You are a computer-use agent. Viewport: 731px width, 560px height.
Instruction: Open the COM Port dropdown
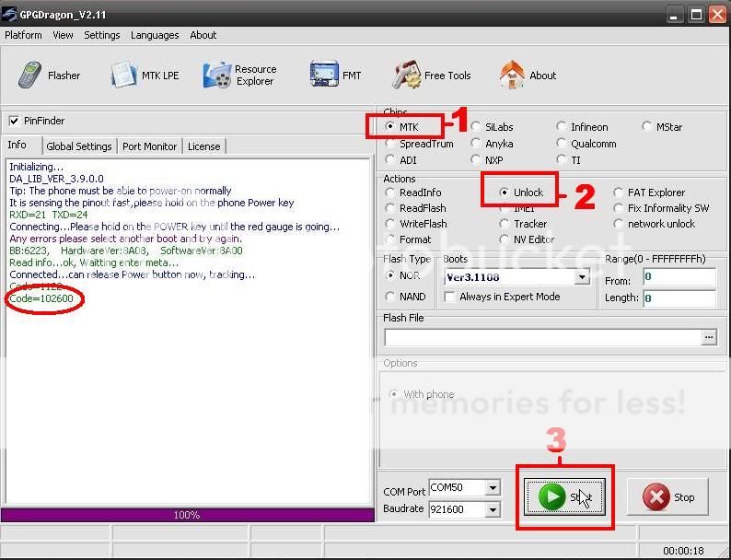(493, 487)
